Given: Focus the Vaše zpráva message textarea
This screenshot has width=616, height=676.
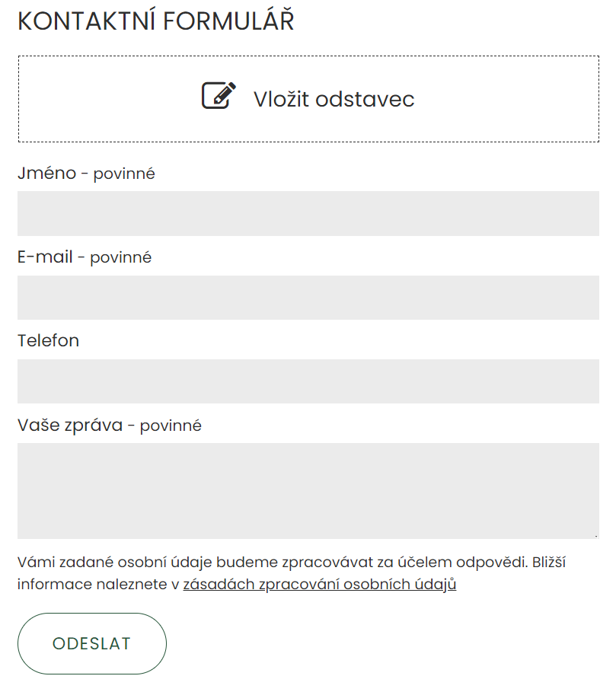Looking at the screenshot, I should [x=308, y=491].
